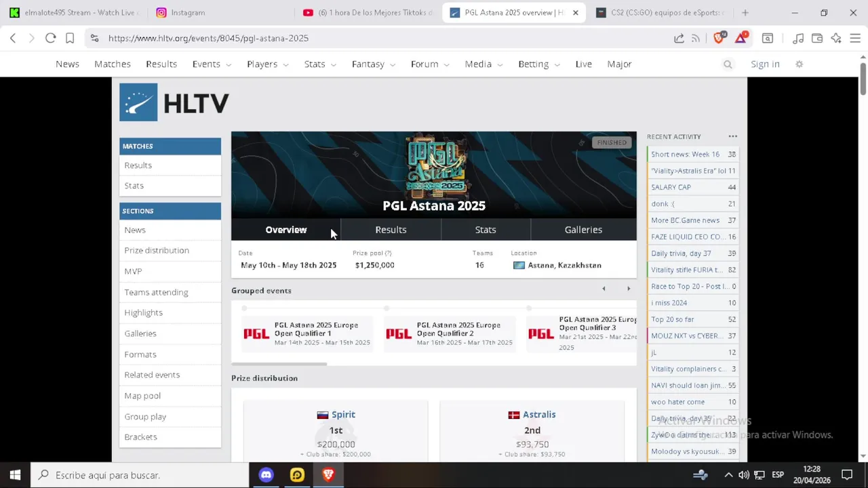
Task: Open Matches in the top navigation
Action: pyautogui.click(x=113, y=64)
